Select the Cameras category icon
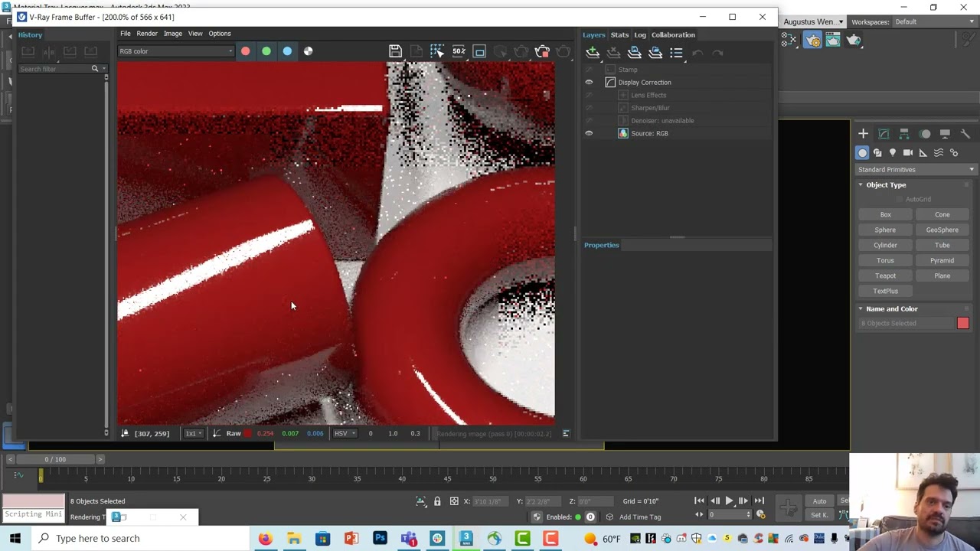Image resolution: width=980 pixels, height=551 pixels. [908, 153]
